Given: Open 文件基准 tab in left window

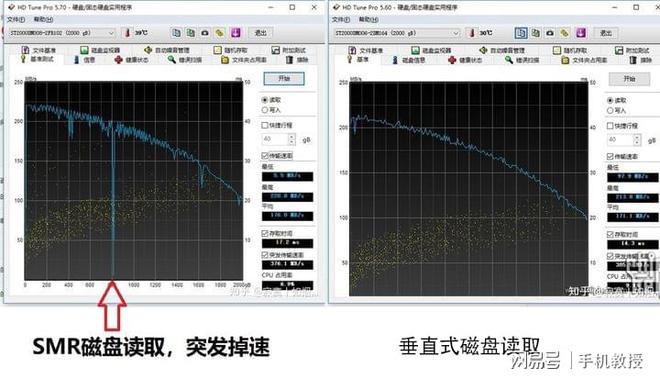Looking at the screenshot, I should [x=39, y=50].
